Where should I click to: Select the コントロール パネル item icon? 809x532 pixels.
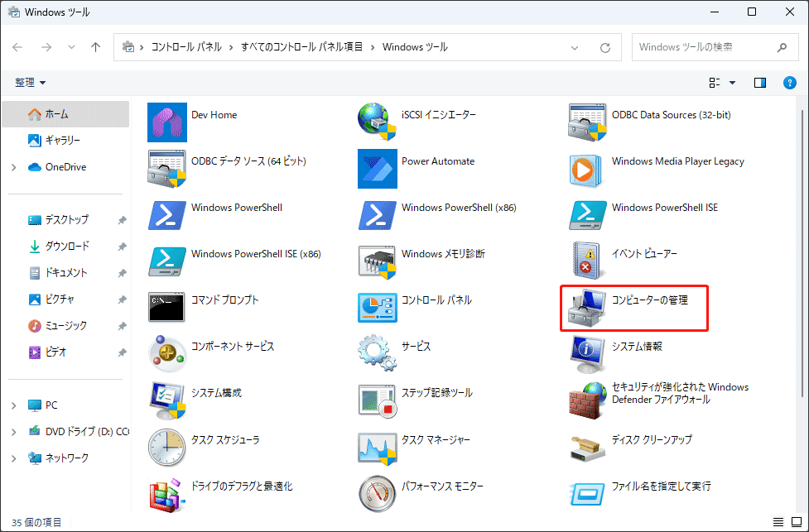pyautogui.click(x=377, y=308)
